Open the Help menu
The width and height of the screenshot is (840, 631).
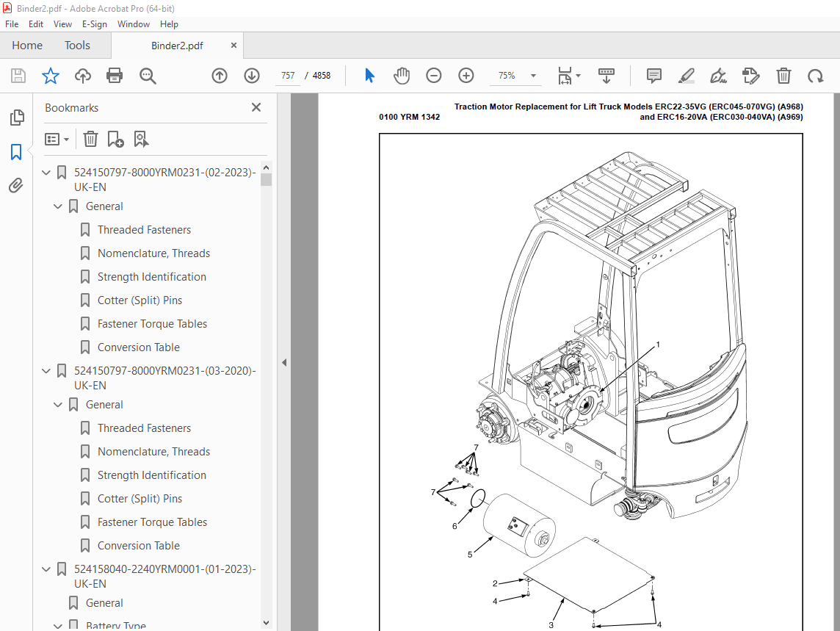(169, 24)
